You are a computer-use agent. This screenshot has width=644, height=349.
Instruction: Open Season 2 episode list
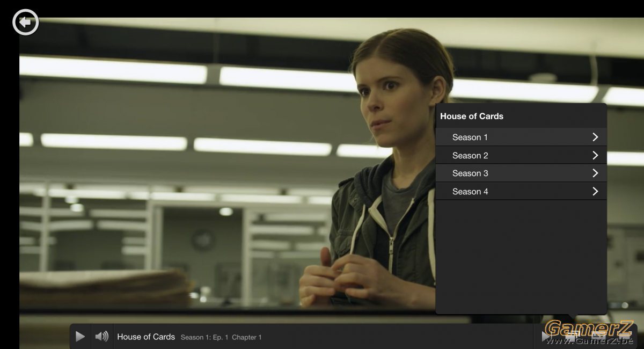(x=521, y=155)
